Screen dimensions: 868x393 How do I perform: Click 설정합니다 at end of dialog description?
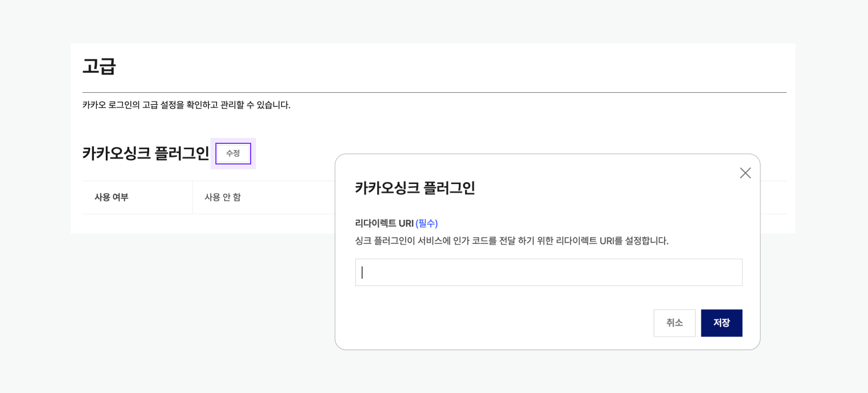[x=646, y=240]
